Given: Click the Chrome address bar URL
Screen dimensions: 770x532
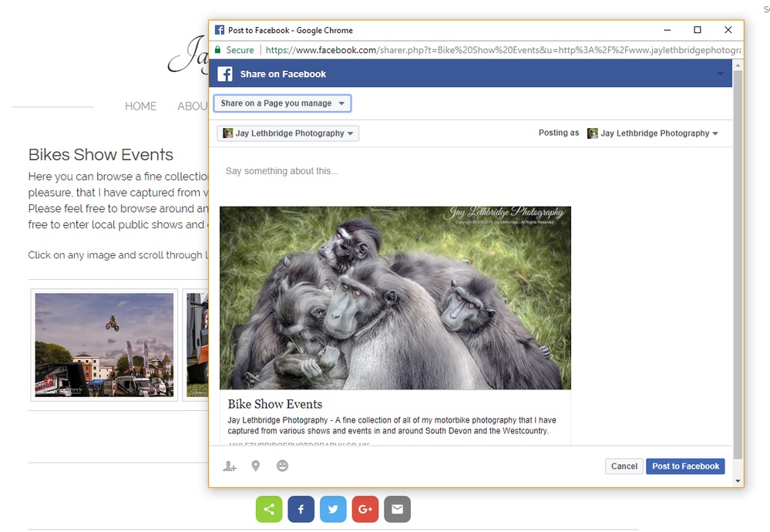Looking at the screenshot, I should click(x=501, y=50).
